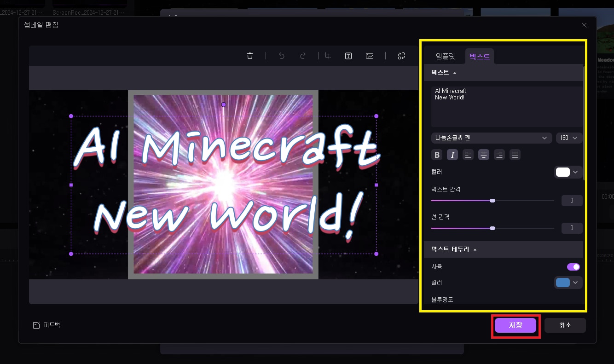Undo the last thumbnail edit
This screenshot has height=364, width=614.
point(282,56)
